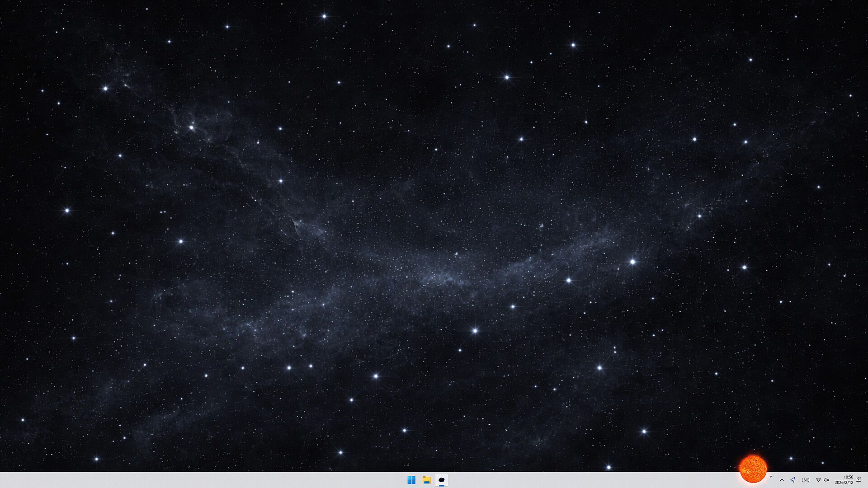Click the 10:58 taskbar clock

point(848,477)
